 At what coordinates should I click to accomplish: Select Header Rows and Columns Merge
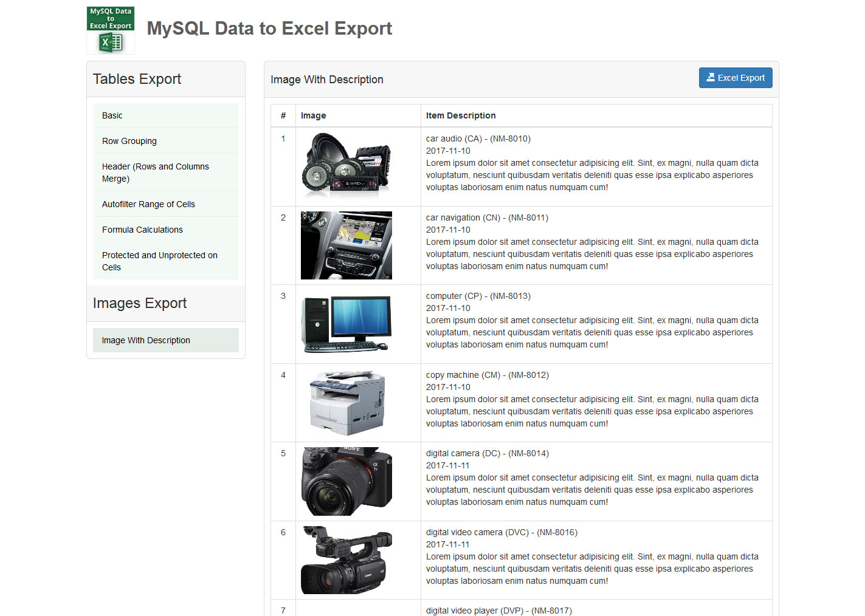(x=155, y=173)
